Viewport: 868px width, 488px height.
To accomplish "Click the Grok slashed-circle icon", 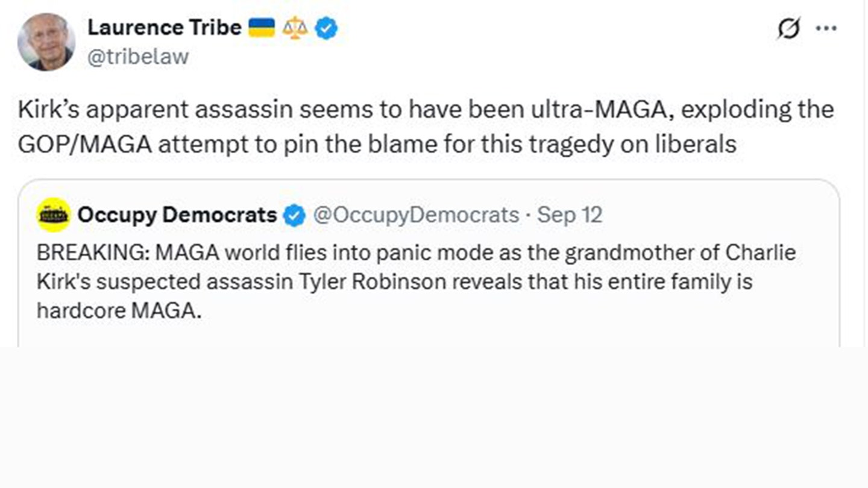I will (788, 28).
